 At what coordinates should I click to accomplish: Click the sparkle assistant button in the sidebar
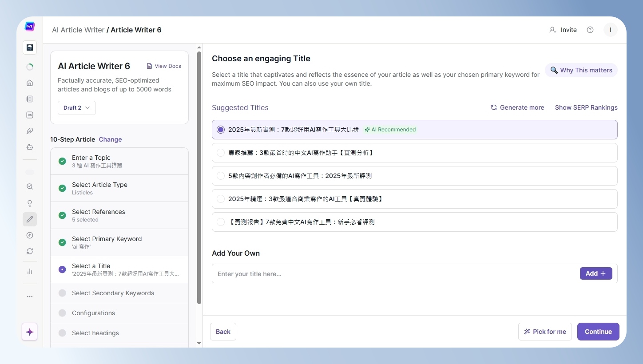point(30,332)
